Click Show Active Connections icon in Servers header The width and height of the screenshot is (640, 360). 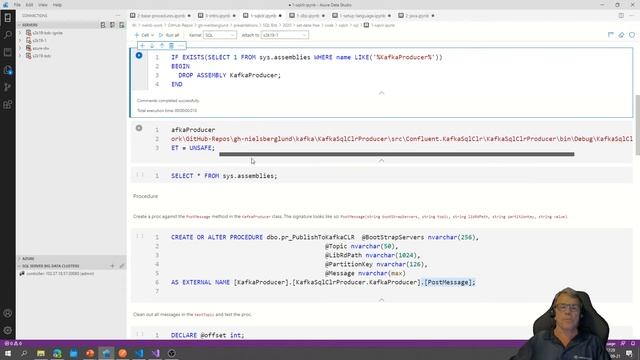(122, 25)
